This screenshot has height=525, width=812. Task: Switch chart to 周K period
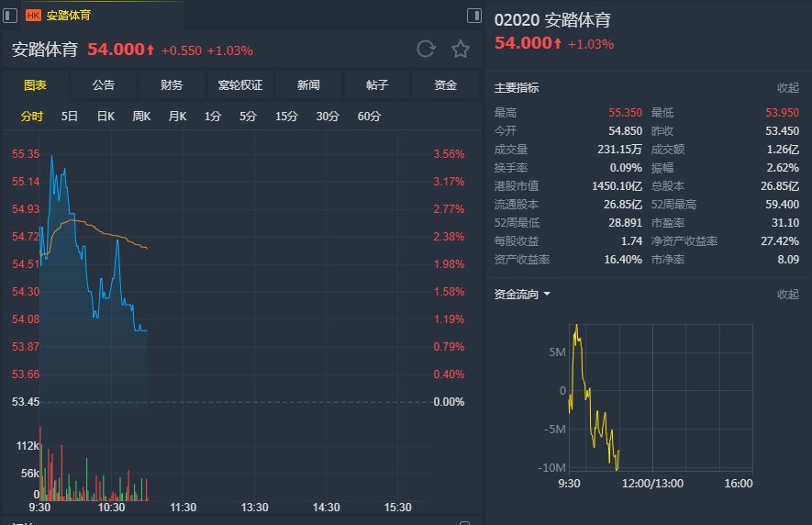pos(141,117)
